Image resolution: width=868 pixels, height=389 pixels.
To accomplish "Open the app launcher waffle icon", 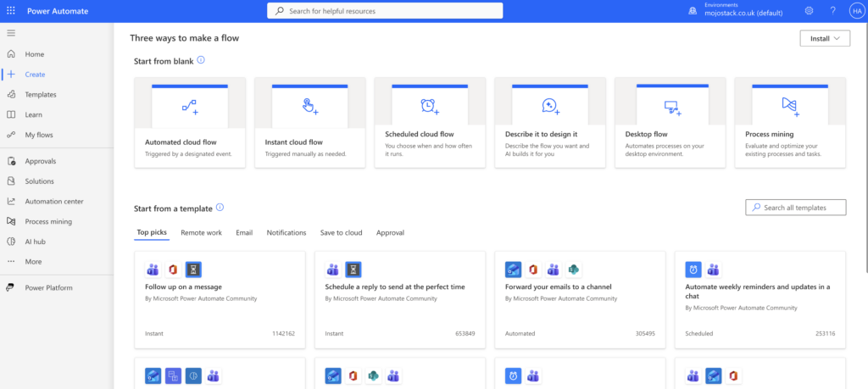I will tap(11, 11).
